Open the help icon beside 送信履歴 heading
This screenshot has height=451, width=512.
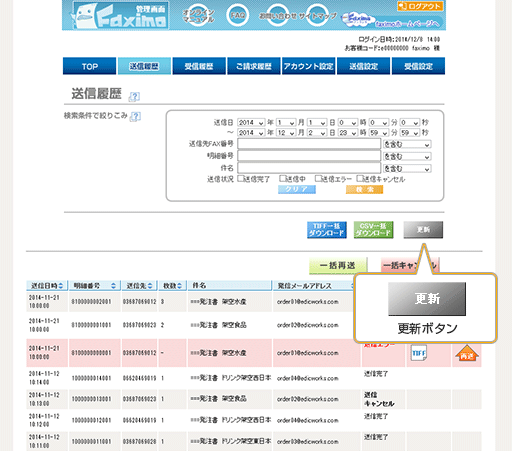click(x=134, y=96)
